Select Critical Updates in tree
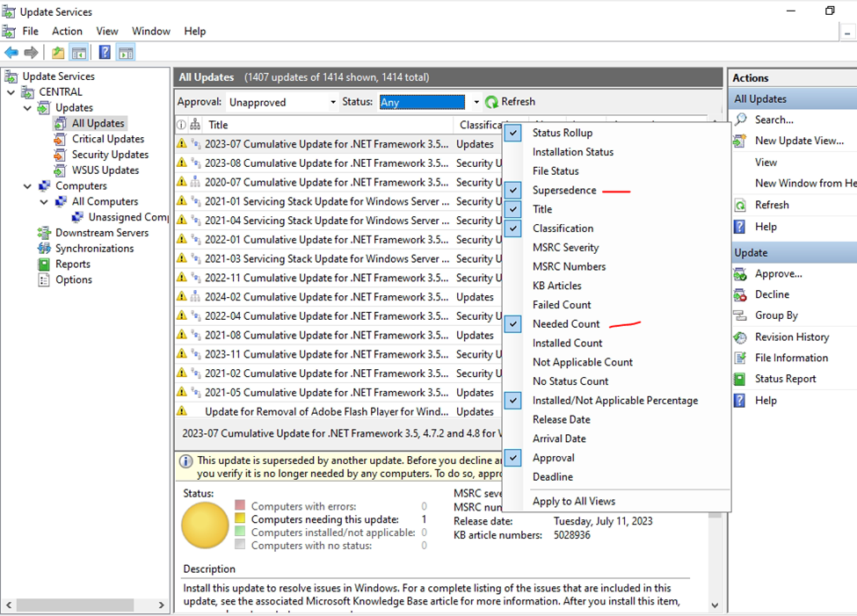The width and height of the screenshot is (857, 616). pyautogui.click(x=107, y=139)
